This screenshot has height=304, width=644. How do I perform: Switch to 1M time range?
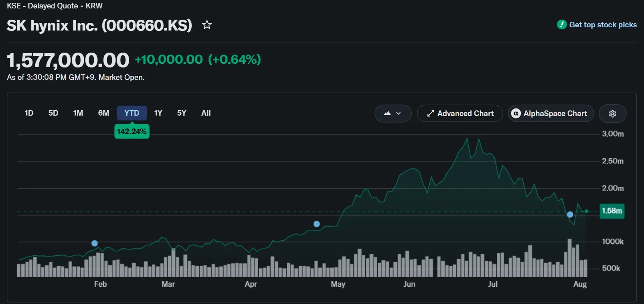[x=78, y=113]
